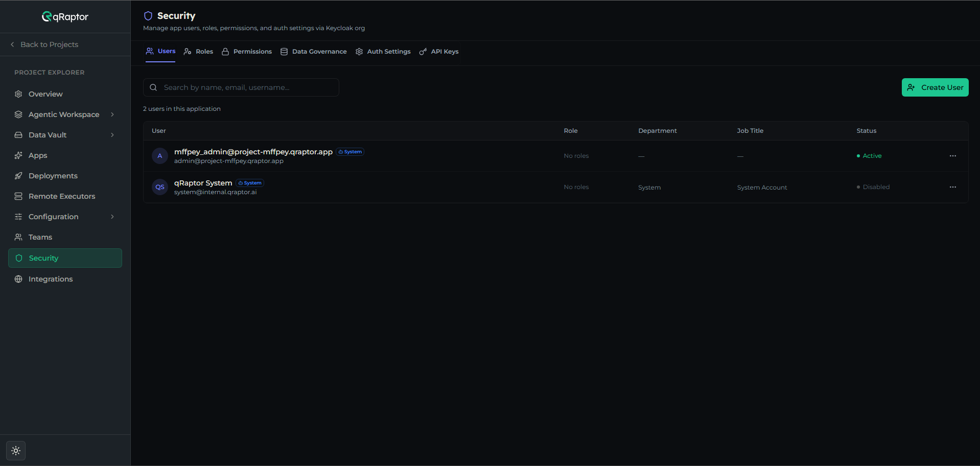
Task: Click the Remote Executors server icon
Action: [x=18, y=196]
